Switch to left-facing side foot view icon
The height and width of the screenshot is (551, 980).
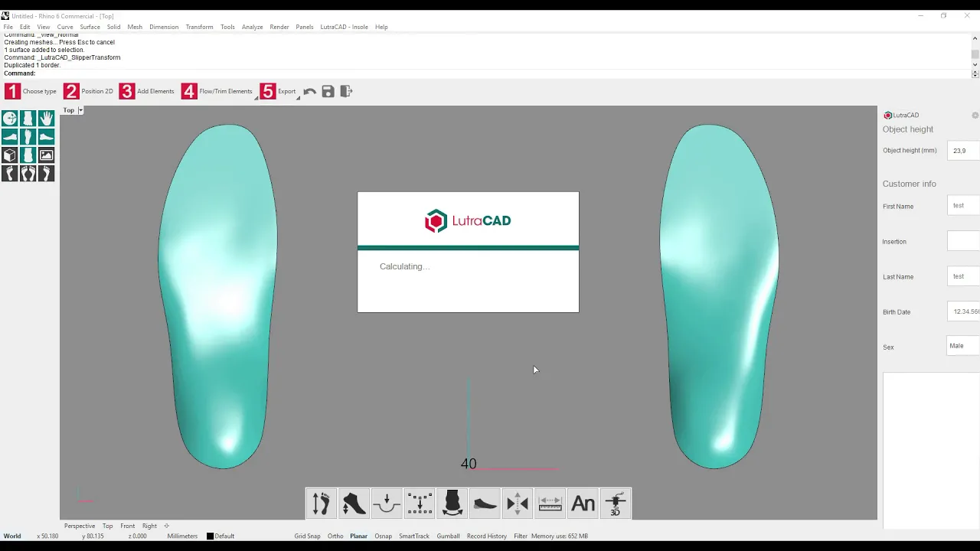[x=10, y=136]
